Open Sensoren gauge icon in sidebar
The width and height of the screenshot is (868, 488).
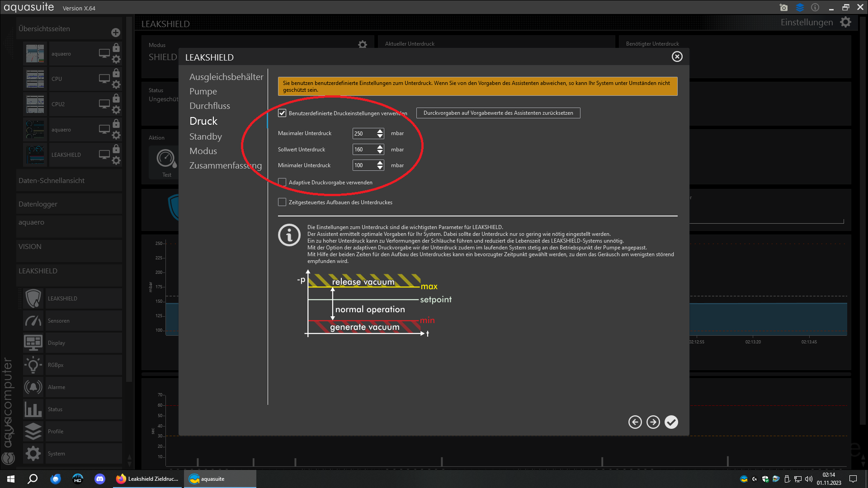(x=33, y=321)
